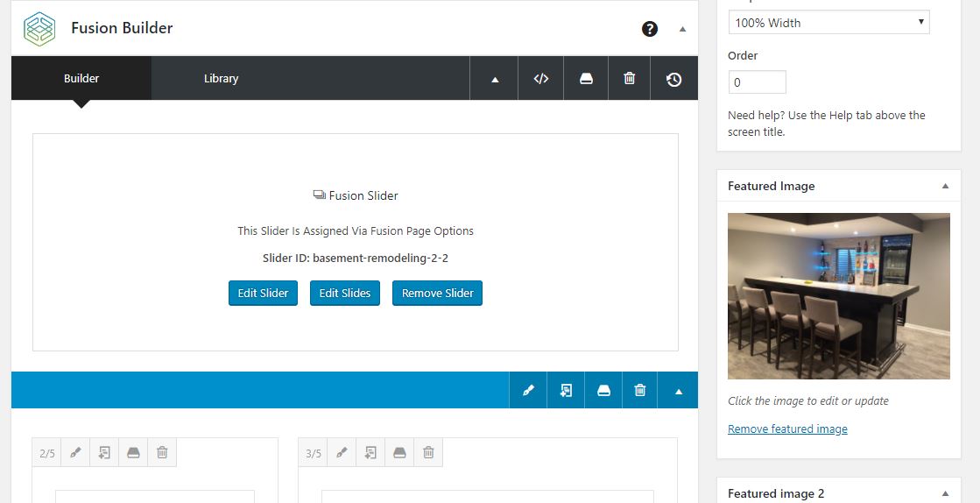Delete the 3/5 column trash icon
The image size is (980, 503).
(428, 452)
